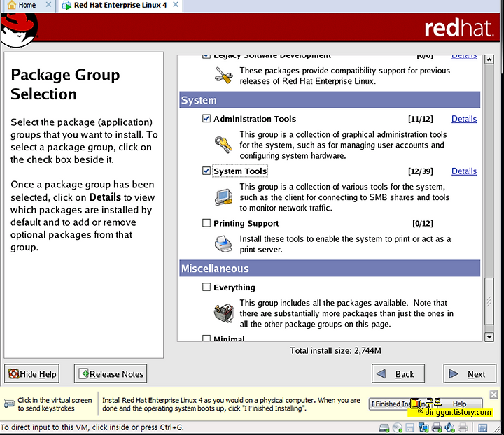Close the Home tab
Image resolution: width=504 pixels, height=435 pixels.
[48, 5]
